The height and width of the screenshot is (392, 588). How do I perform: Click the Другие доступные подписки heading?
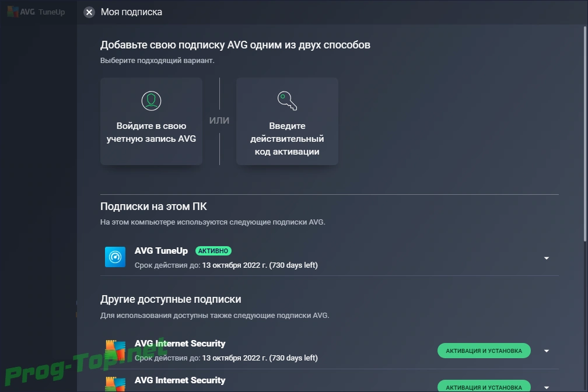pyautogui.click(x=170, y=299)
